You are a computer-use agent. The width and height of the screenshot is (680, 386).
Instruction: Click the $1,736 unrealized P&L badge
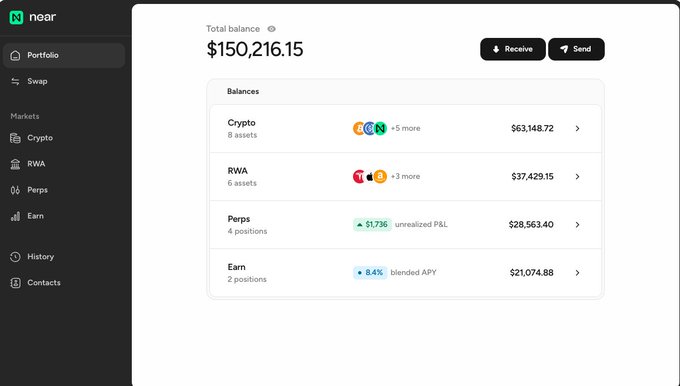tap(372, 225)
